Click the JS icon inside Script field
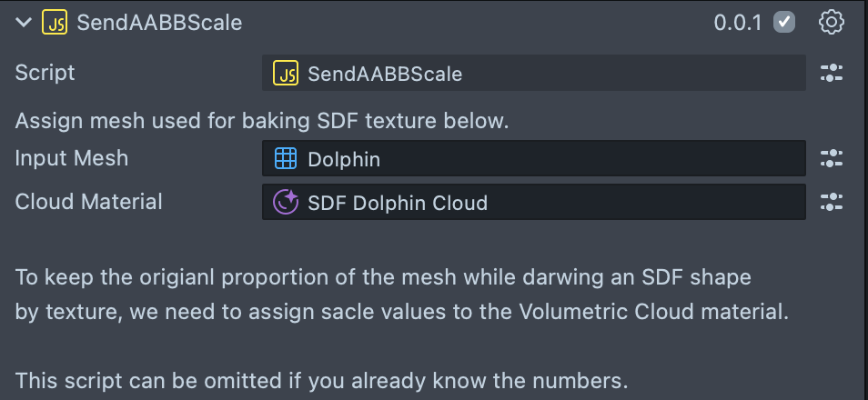Screen dimensions: 868x400 pyautogui.click(x=286, y=74)
